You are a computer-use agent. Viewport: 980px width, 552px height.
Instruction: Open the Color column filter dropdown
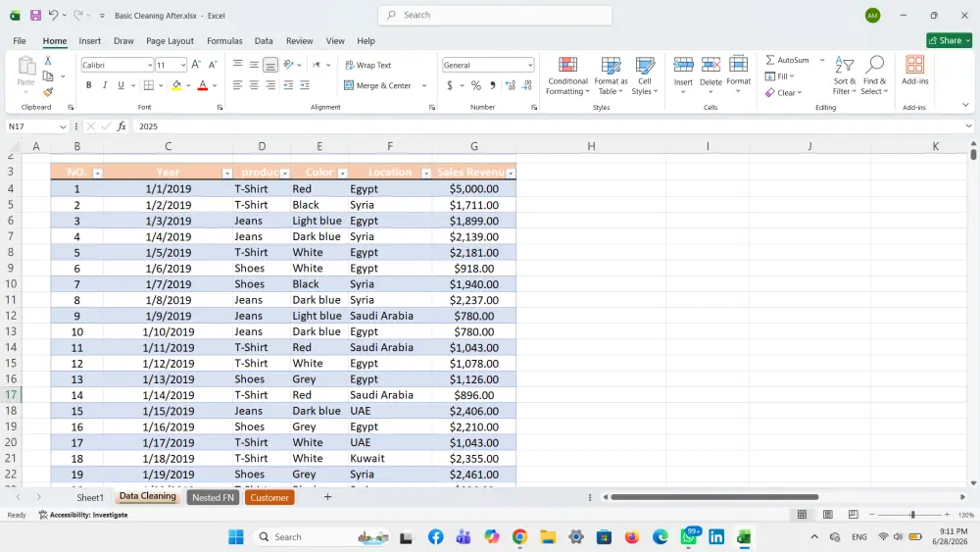(x=342, y=174)
